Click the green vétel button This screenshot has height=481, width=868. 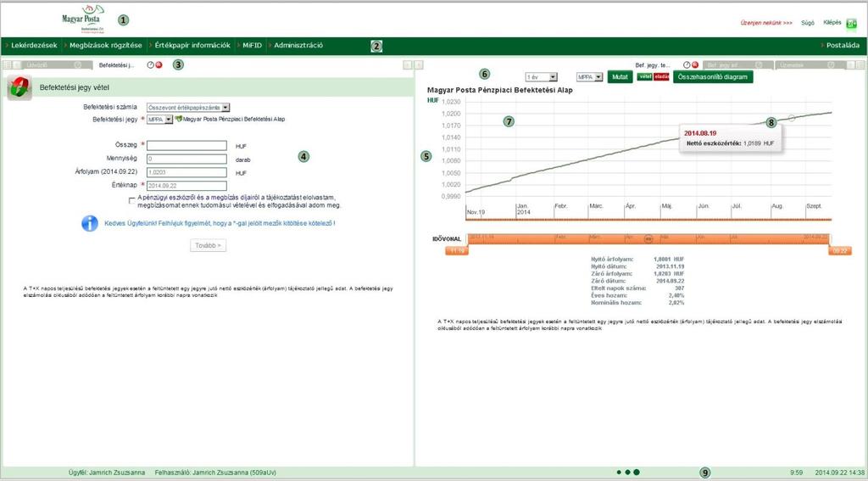[x=645, y=77]
